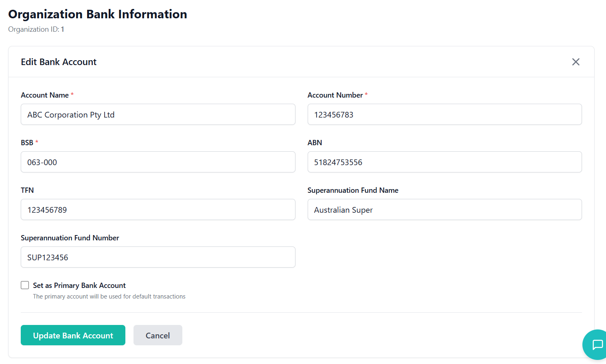
Task: Focus the TFN input box
Action: tap(158, 209)
